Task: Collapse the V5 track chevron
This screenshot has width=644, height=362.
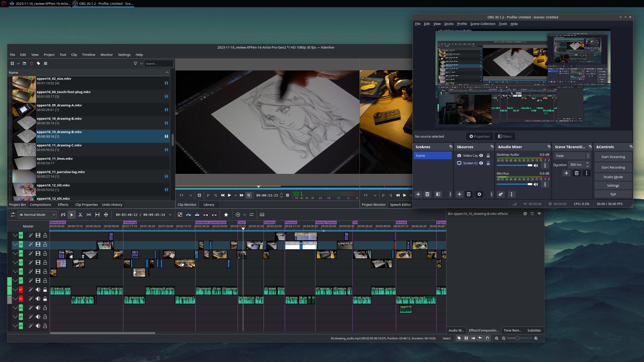Action: point(15,244)
